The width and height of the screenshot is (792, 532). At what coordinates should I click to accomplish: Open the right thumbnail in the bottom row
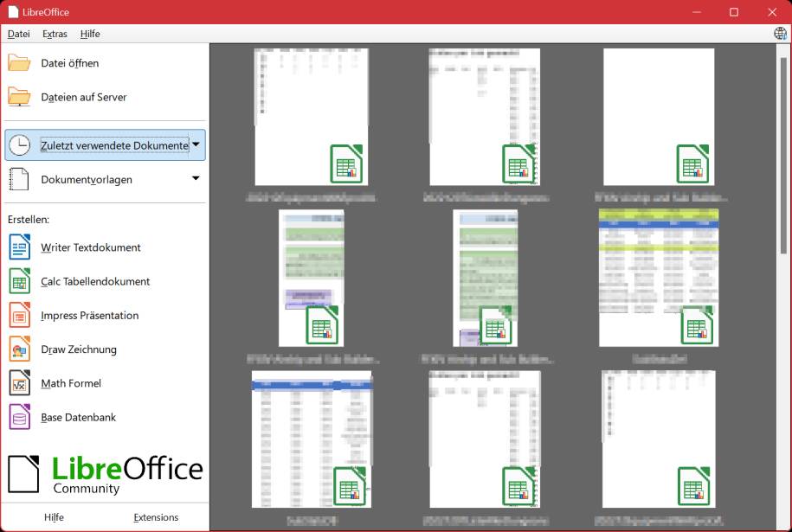pos(659,439)
